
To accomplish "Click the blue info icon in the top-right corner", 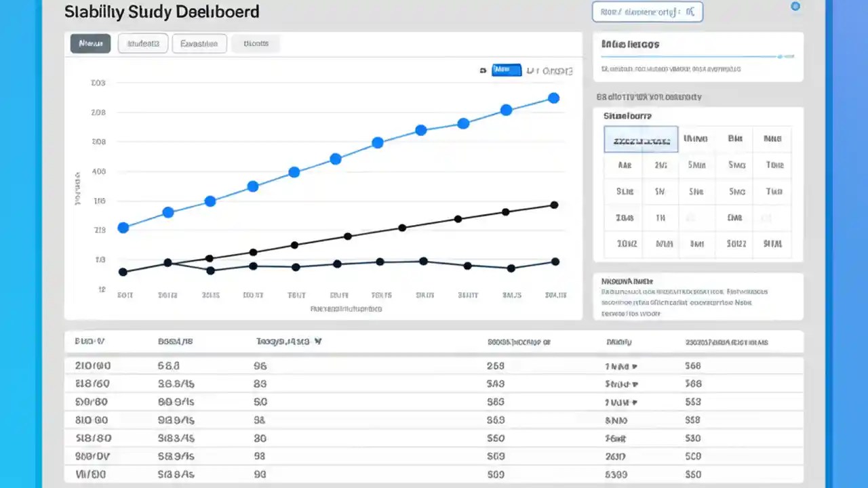I will pos(795,6).
